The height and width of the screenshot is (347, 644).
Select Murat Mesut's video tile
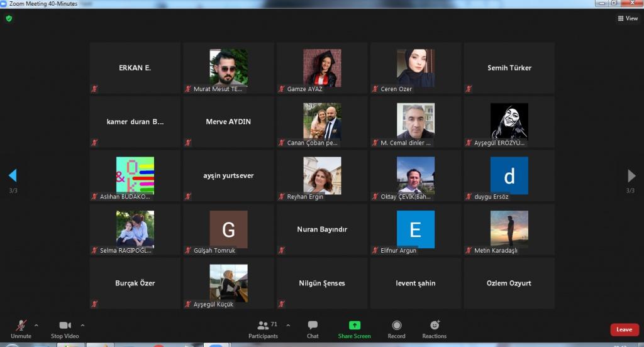(x=228, y=68)
